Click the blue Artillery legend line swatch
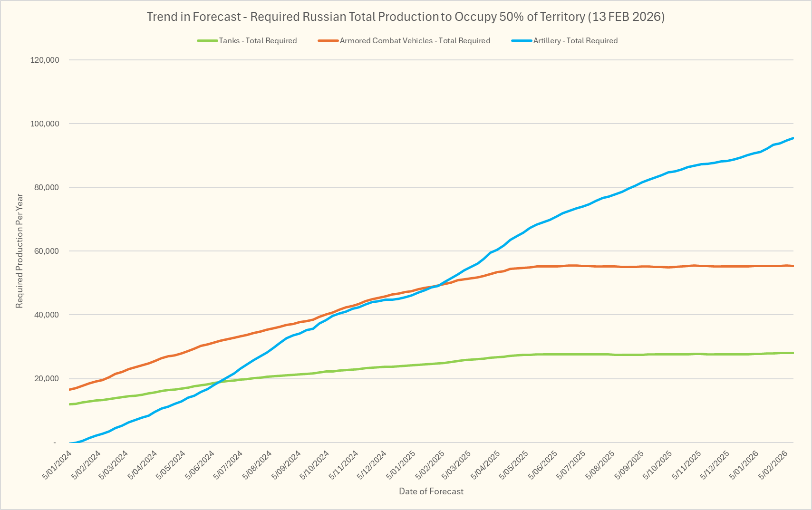812x510 pixels. tap(522, 41)
